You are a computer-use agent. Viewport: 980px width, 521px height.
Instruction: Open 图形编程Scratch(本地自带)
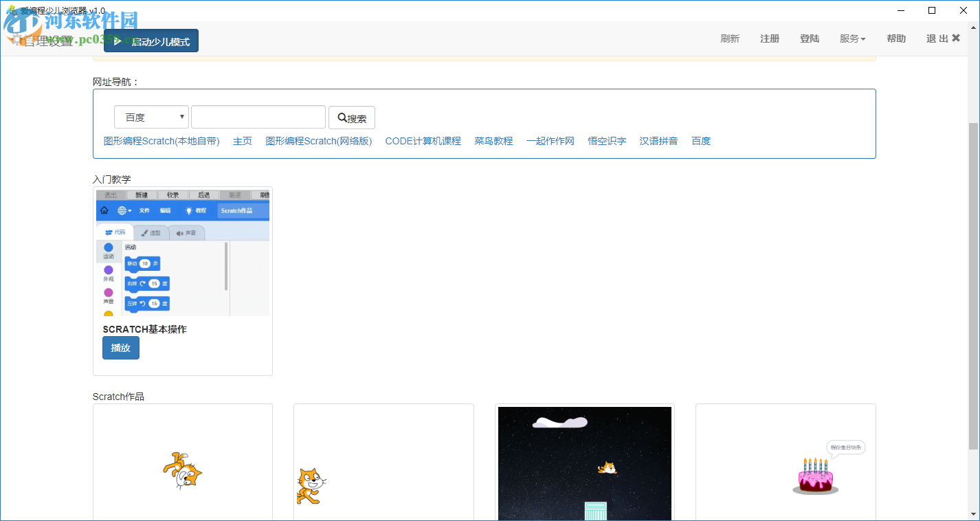[x=162, y=141]
